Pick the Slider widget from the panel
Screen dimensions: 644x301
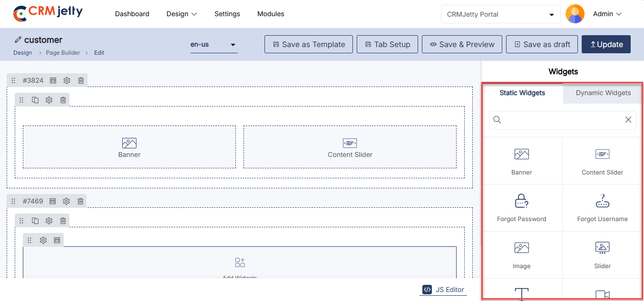602,254
